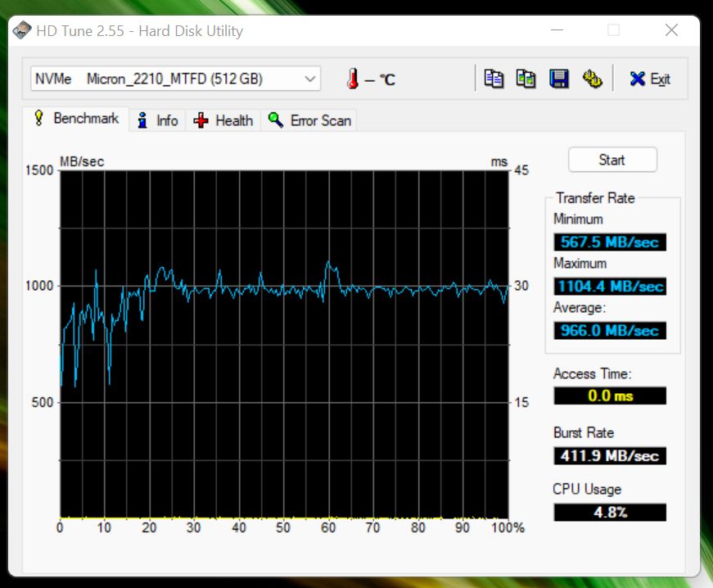Click the Minimum label
This screenshot has width=713, height=588.
point(578,219)
